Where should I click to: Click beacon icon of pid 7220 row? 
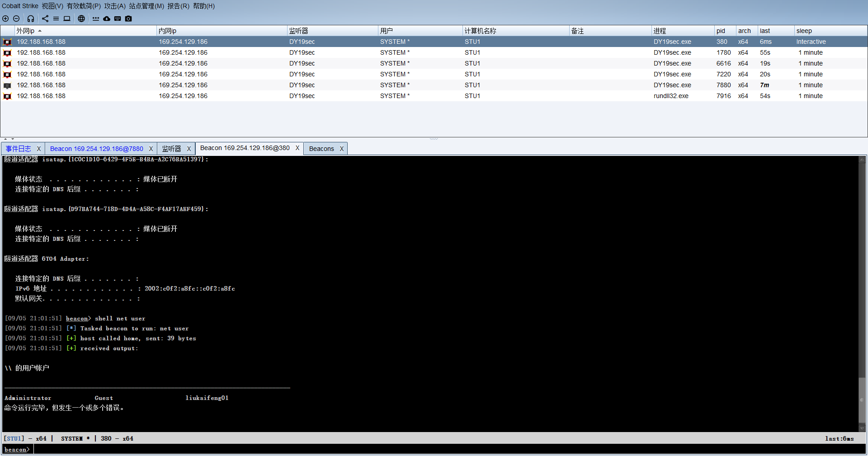(7, 75)
